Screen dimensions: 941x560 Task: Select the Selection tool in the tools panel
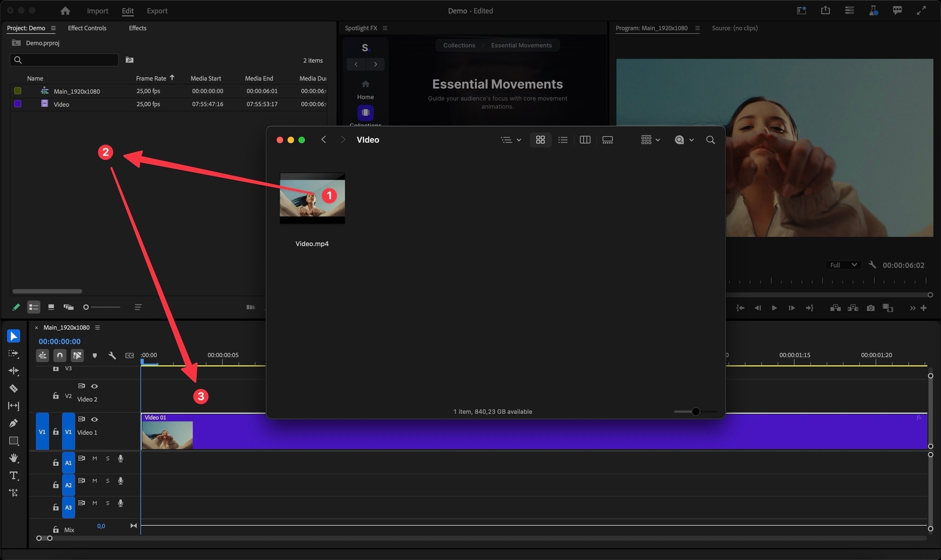coord(14,336)
